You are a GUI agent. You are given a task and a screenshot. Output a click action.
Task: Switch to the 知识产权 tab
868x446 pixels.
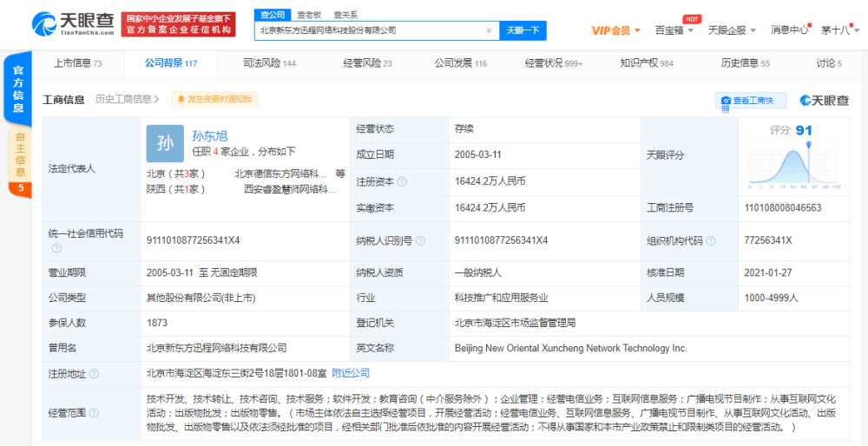tap(647, 63)
